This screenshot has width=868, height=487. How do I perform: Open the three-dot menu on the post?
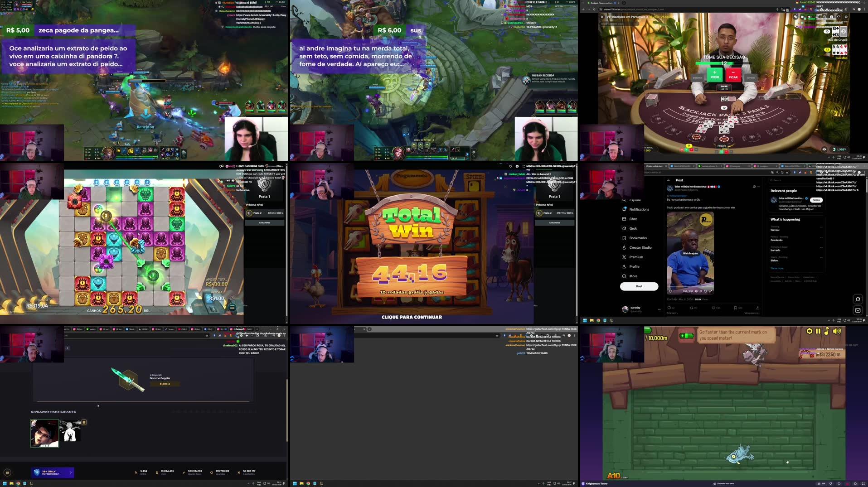coord(758,186)
